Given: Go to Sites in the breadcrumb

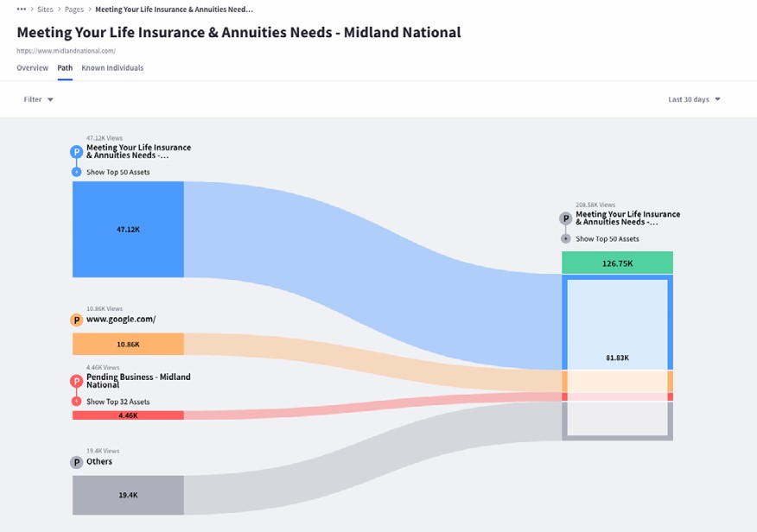Looking at the screenshot, I should 46,9.
